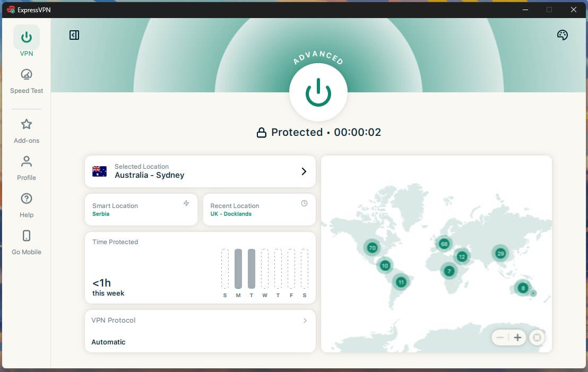Click the 8 server cluster in Australia
This screenshot has height=372, width=588.
523,288
